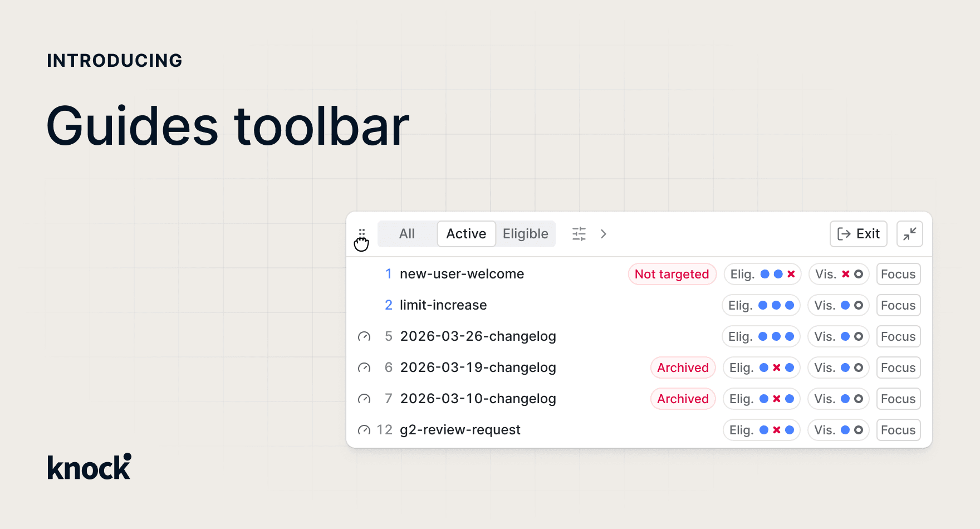This screenshot has width=980, height=529.
Task: Focus the new-user-welcome guide
Action: 898,275
